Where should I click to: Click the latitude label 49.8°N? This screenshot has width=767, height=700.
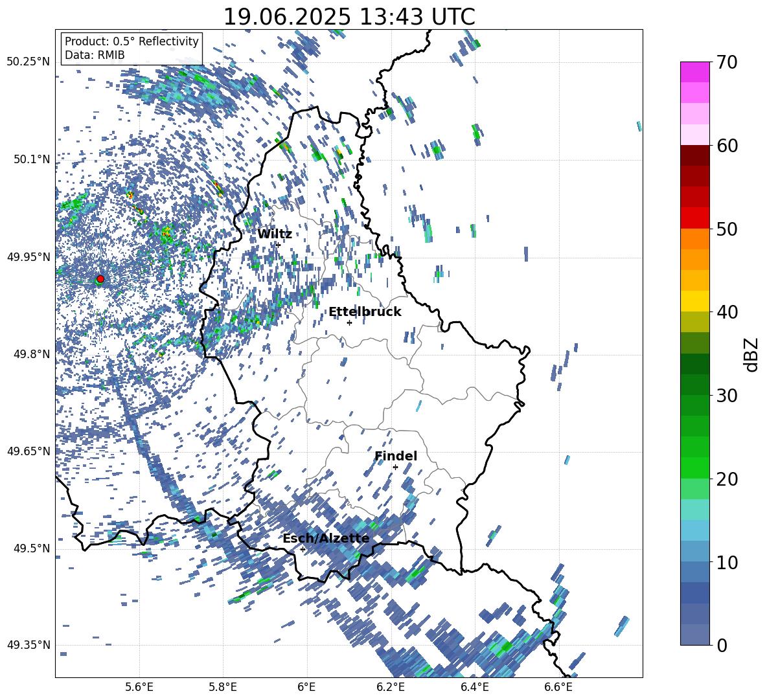click(31, 354)
